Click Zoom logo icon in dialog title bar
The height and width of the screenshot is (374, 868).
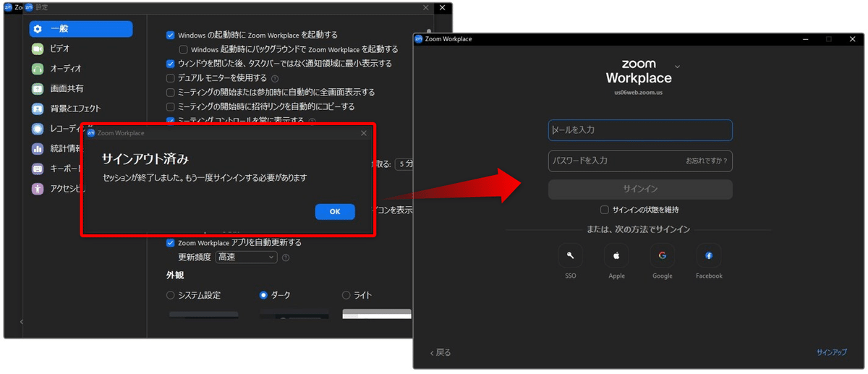point(91,133)
